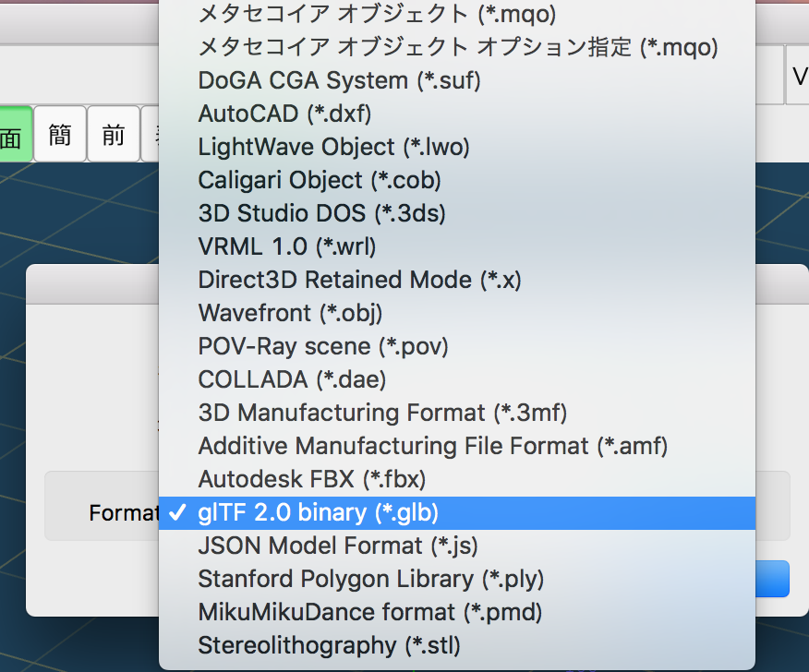Toggle the 前 display button
This screenshot has height=672, width=809.
pos(114,134)
